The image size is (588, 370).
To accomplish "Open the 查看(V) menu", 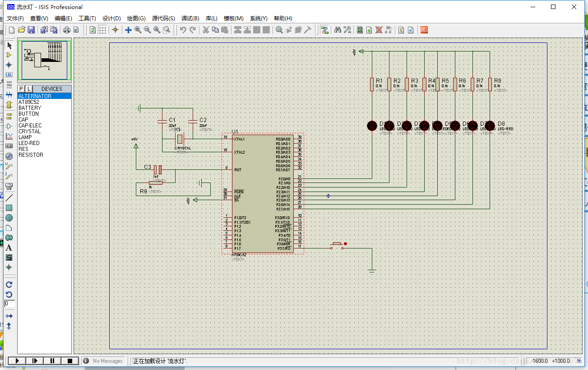I will (39, 19).
